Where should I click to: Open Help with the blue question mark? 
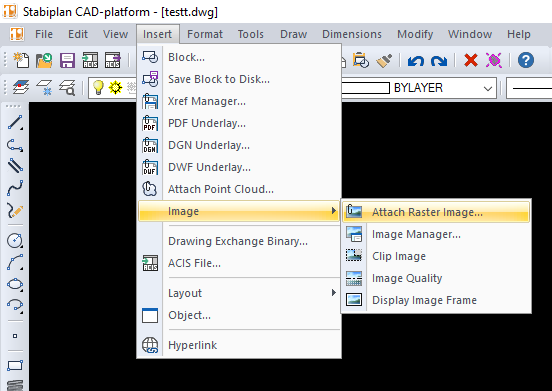click(x=526, y=60)
